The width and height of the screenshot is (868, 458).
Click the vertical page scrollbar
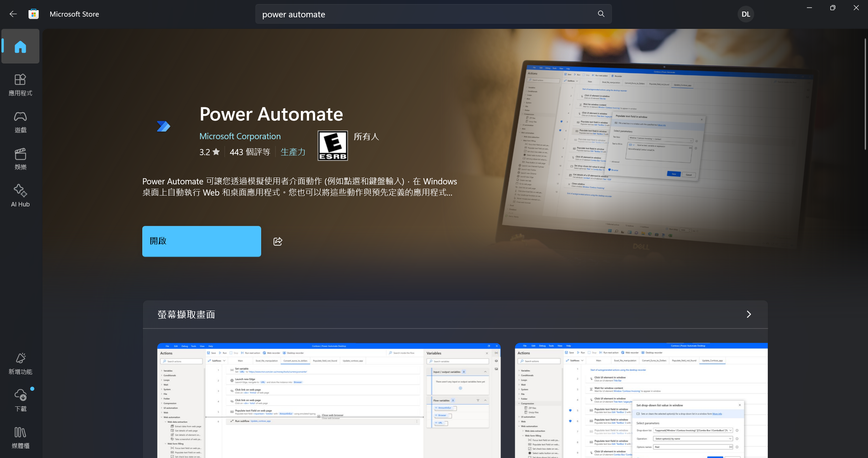[x=865, y=94]
